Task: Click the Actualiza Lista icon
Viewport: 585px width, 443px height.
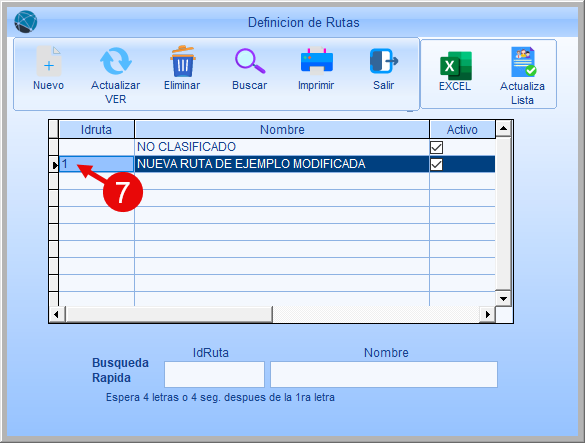Action: (x=523, y=62)
